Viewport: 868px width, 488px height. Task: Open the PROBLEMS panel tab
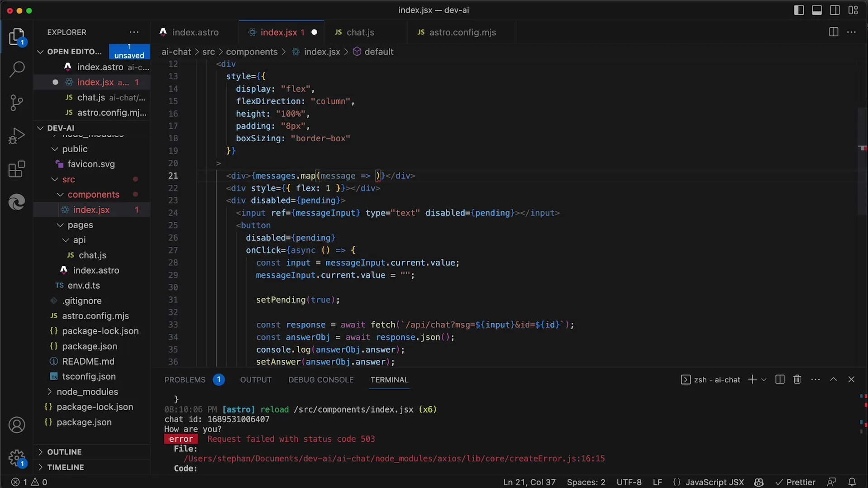185,379
